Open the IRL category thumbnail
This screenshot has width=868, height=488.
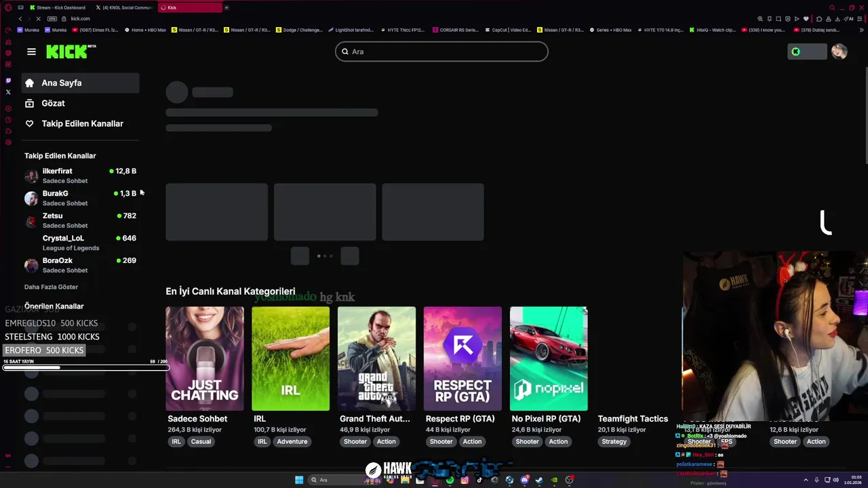(290, 359)
